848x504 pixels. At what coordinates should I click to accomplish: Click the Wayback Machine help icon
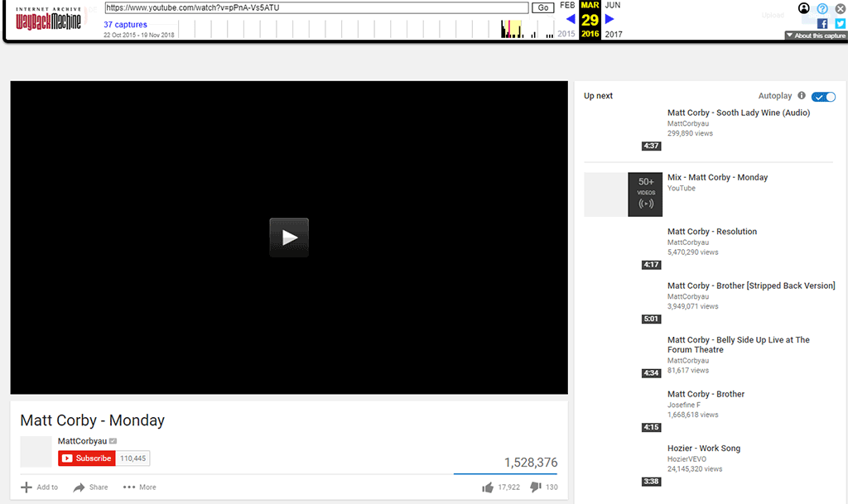tap(821, 8)
